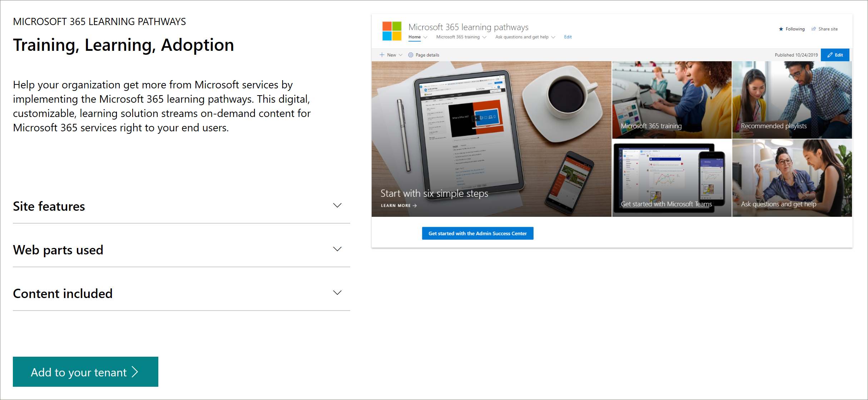Click the Microsoft 365 logo icon
This screenshot has width=868, height=400.
tap(391, 30)
